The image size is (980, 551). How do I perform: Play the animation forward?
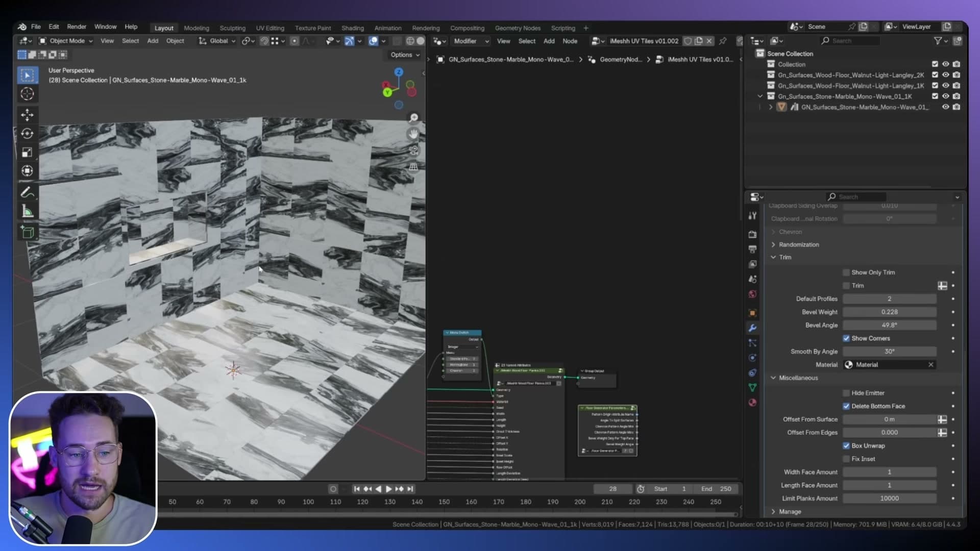click(388, 489)
